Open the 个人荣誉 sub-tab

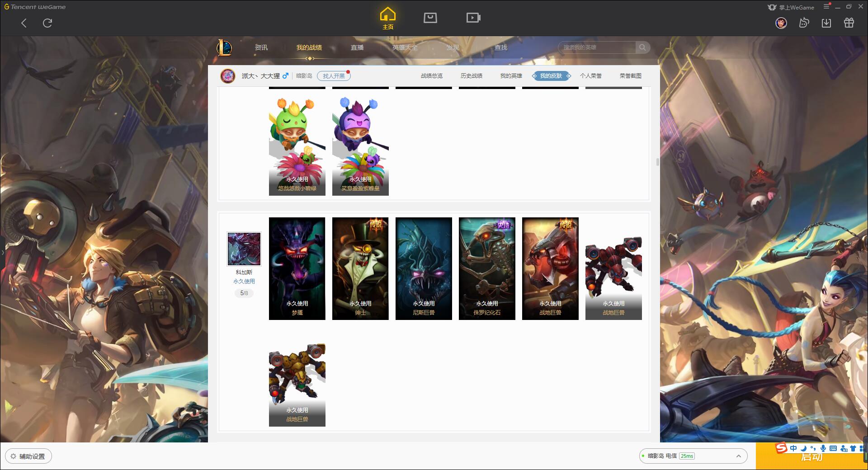pos(591,76)
